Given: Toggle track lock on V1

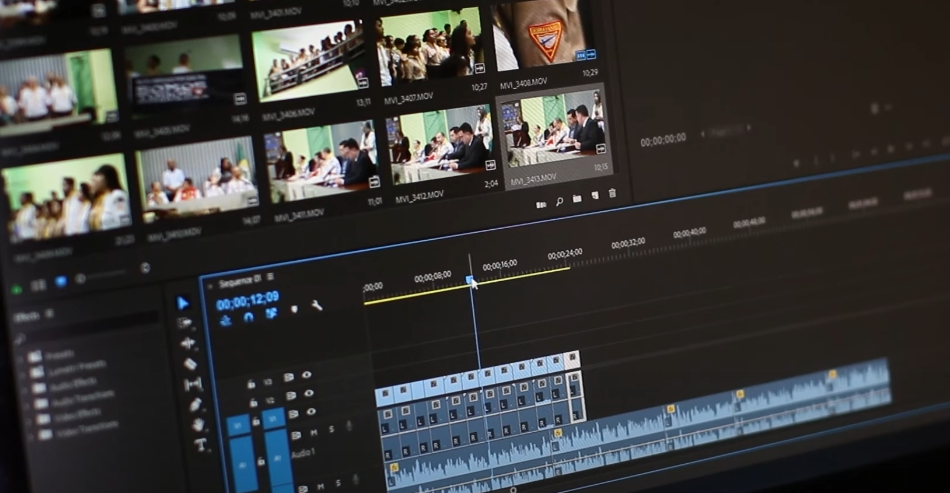Looking at the screenshot, I should 256,422.
